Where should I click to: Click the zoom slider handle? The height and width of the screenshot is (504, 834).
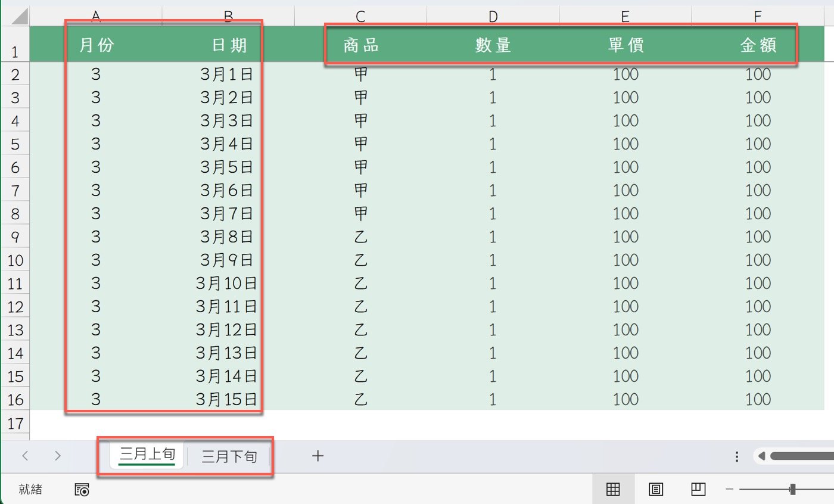click(x=792, y=490)
